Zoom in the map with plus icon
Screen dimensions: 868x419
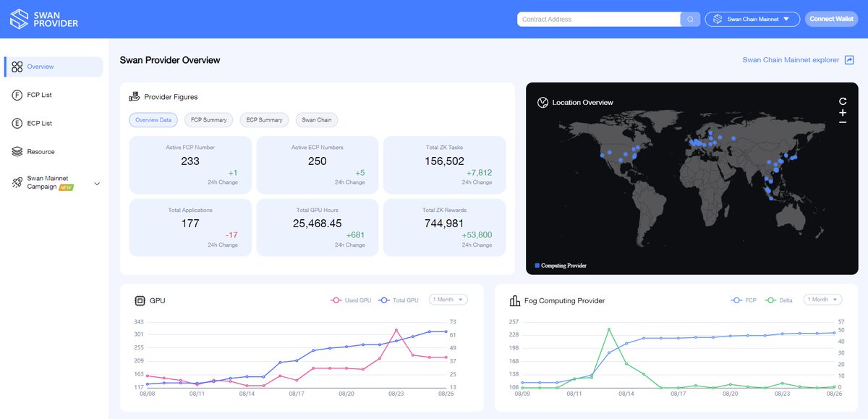click(x=843, y=113)
